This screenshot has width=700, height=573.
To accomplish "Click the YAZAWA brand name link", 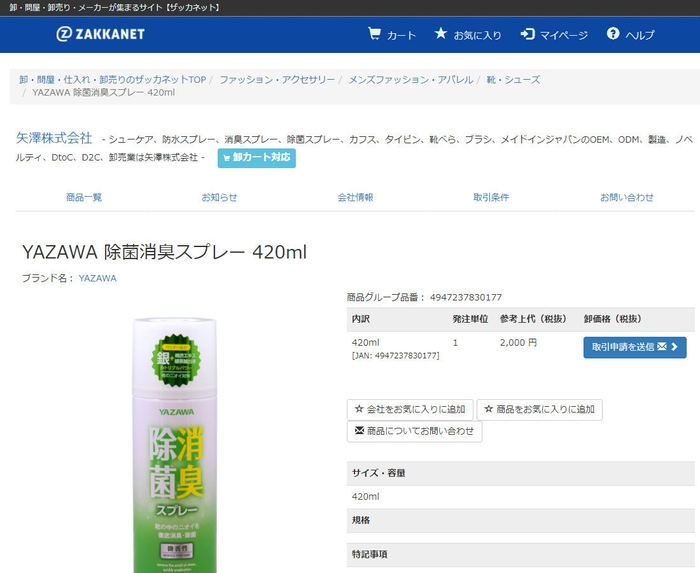I will [98, 278].
